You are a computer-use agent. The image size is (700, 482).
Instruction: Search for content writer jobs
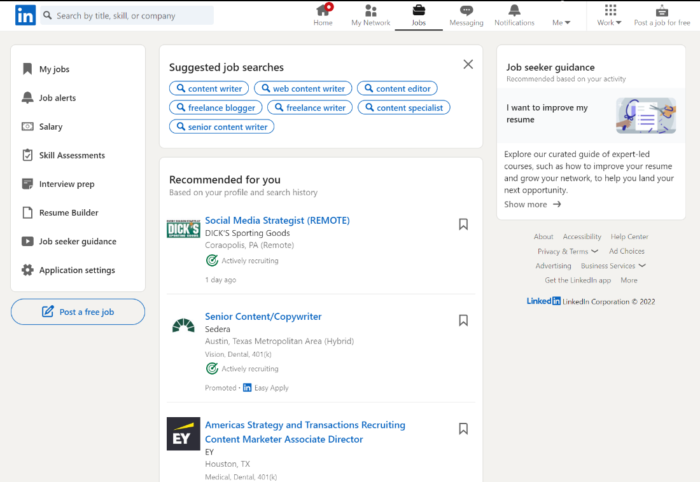209,88
